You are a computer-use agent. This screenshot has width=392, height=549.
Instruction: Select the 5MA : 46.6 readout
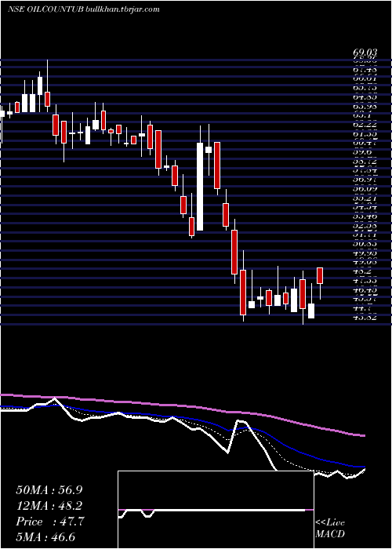pos(45,537)
